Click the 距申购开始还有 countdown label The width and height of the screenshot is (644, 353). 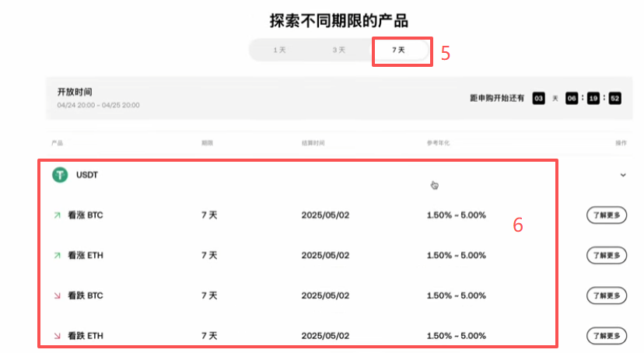pos(497,98)
